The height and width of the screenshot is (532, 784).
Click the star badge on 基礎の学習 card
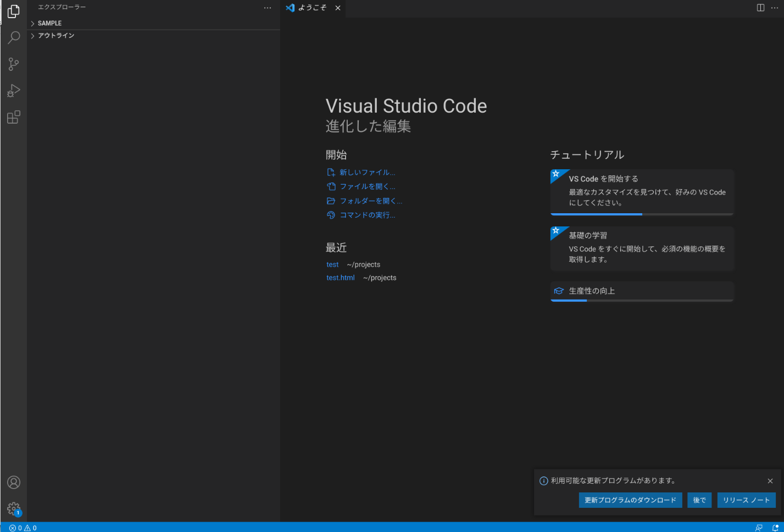[x=556, y=231]
